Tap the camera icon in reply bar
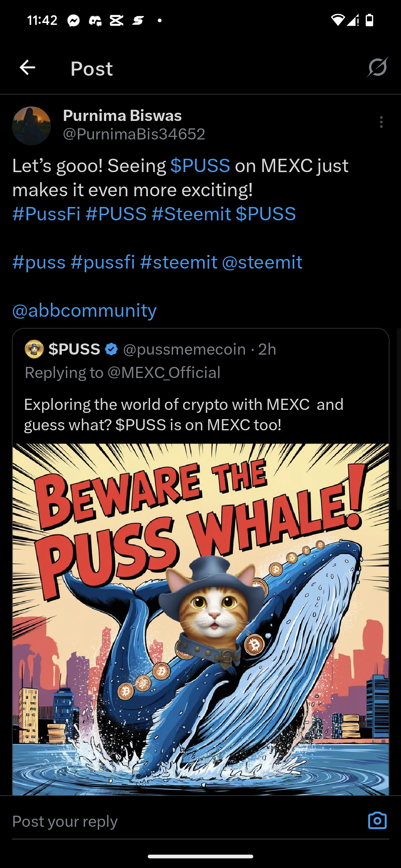 377,820
